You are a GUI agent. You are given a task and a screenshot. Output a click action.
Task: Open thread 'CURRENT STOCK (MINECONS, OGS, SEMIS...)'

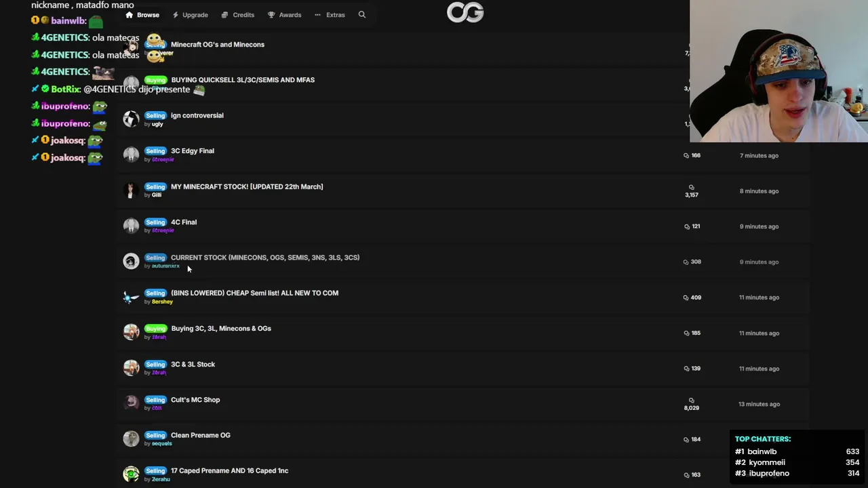point(265,258)
